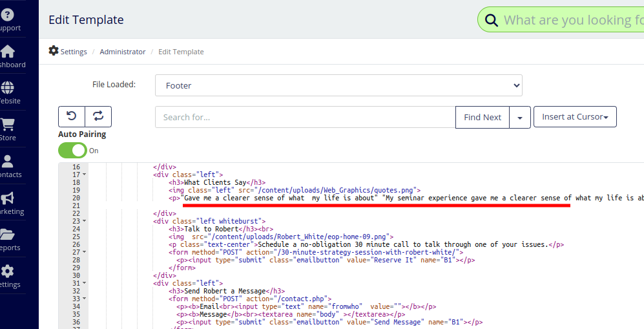Focus the 'Search for...' input field
644x329 pixels.
tap(305, 118)
